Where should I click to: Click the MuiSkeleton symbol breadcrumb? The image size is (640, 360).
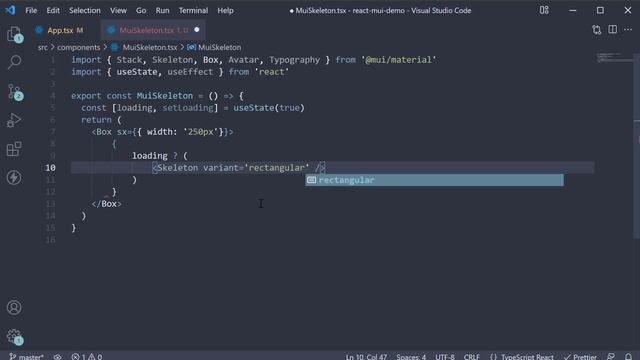pos(220,47)
